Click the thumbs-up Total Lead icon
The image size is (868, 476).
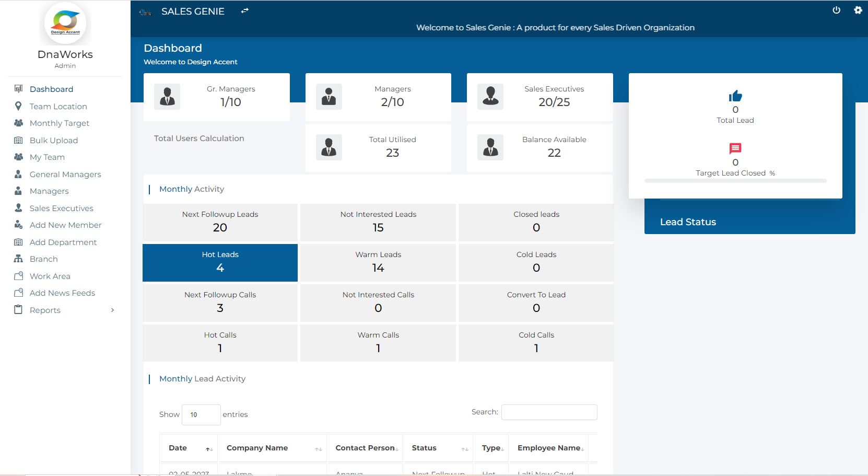click(735, 97)
